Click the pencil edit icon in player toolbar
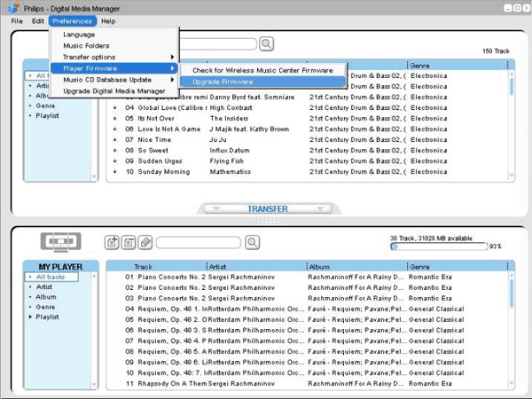 pyautogui.click(x=145, y=242)
